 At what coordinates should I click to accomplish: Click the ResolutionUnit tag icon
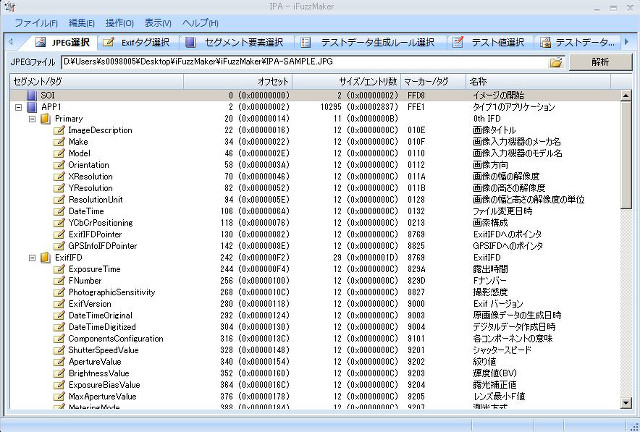[x=59, y=200]
